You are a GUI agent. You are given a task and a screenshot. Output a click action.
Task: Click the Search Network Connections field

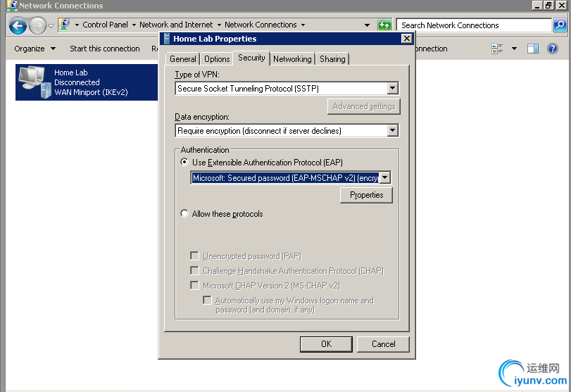tap(473, 25)
